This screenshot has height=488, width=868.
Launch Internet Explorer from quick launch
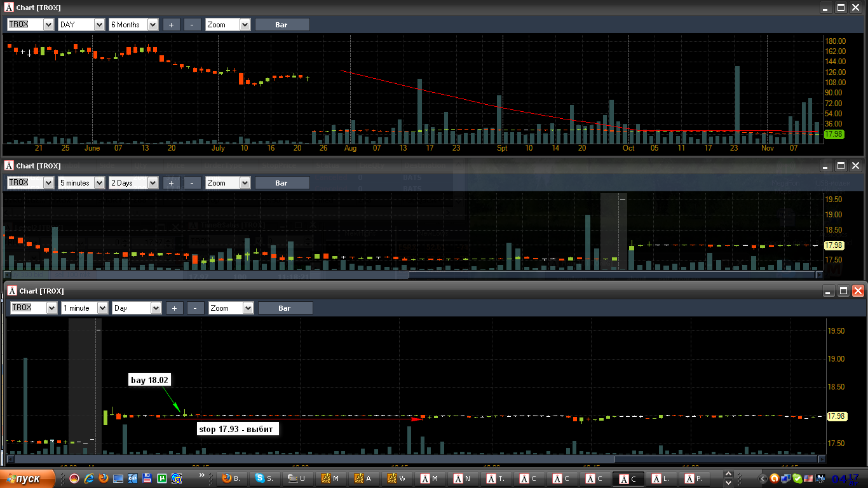[x=89, y=478]
